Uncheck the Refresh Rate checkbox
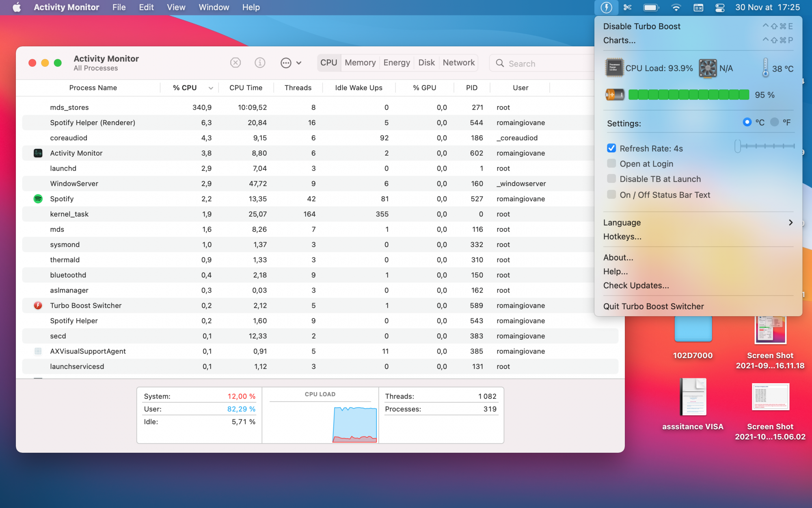This screenshot has width=812, height=508. tap(611, 148)
